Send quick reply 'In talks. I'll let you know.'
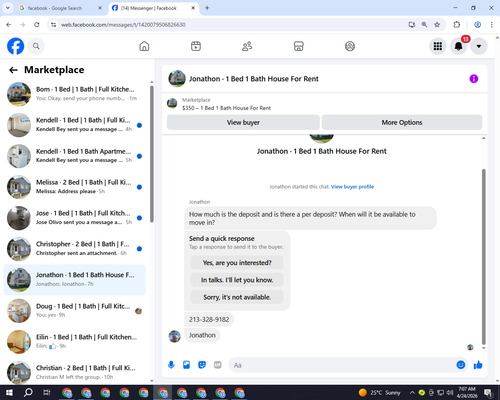 click(237, 280)
